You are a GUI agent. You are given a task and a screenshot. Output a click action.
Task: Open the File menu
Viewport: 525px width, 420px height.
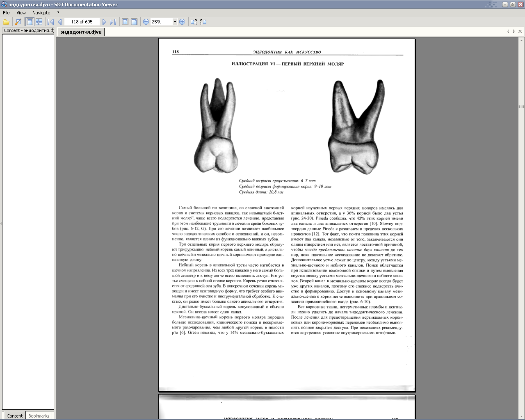[x=6, y=13]
